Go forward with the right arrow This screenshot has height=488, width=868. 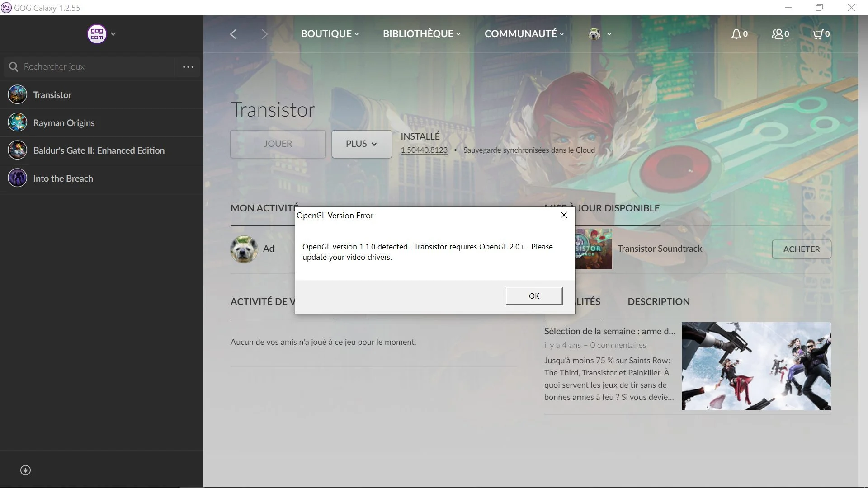(264, 34)
